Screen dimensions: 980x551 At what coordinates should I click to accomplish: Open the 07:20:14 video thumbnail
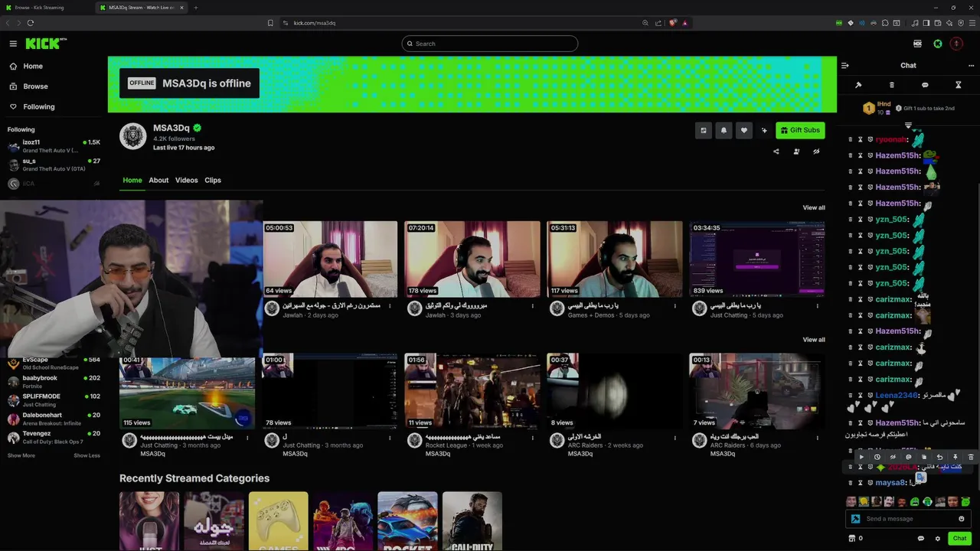click(472, 259)
